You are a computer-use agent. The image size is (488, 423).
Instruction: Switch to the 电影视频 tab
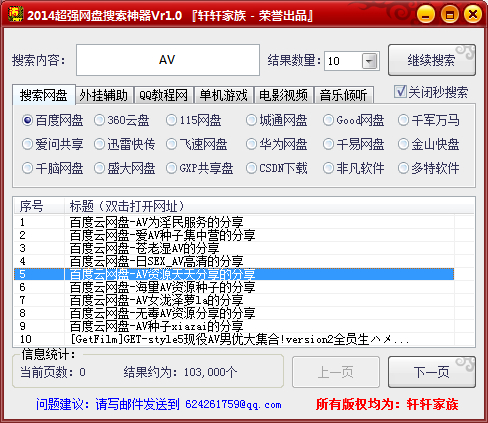pyautogui.click(x=284, y=96)
